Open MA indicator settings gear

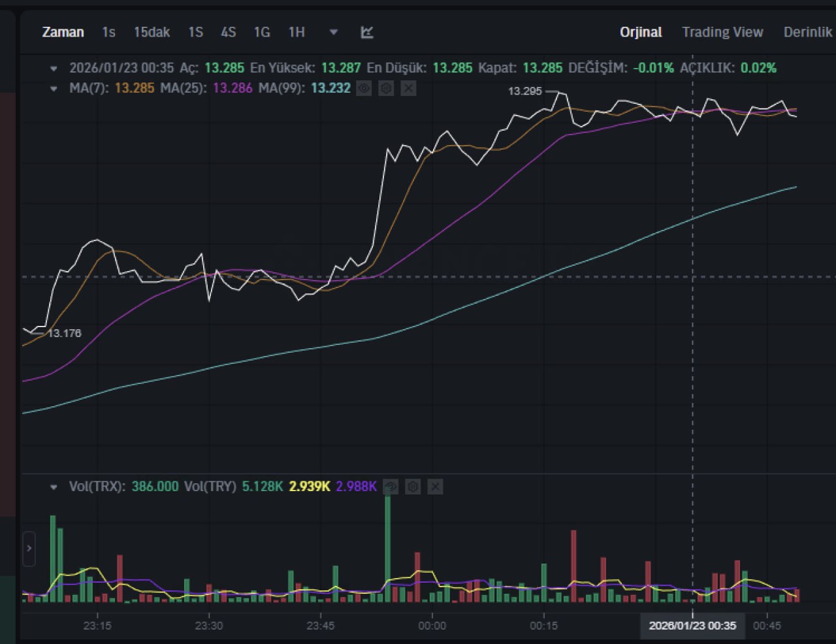pyautogui.click(x=386, y=88)
